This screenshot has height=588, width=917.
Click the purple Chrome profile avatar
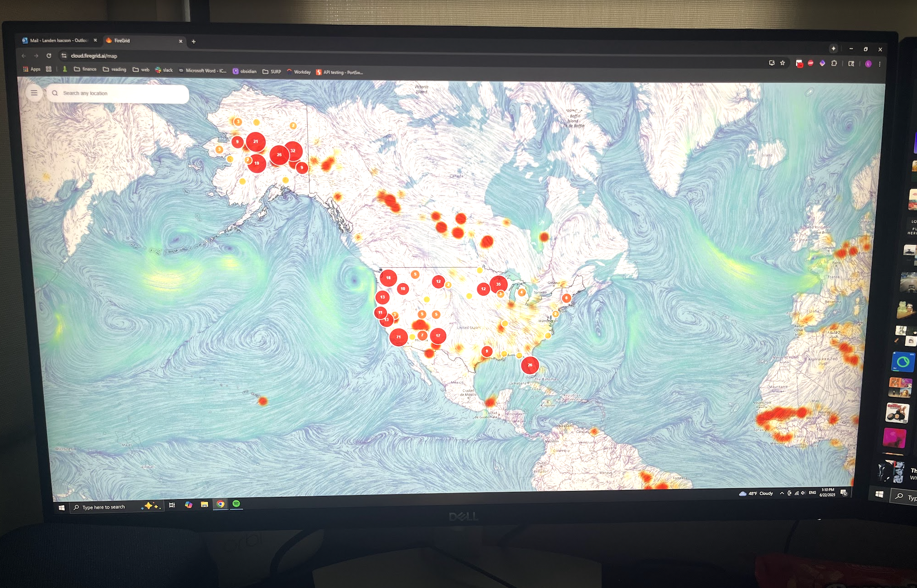[868, 63]
